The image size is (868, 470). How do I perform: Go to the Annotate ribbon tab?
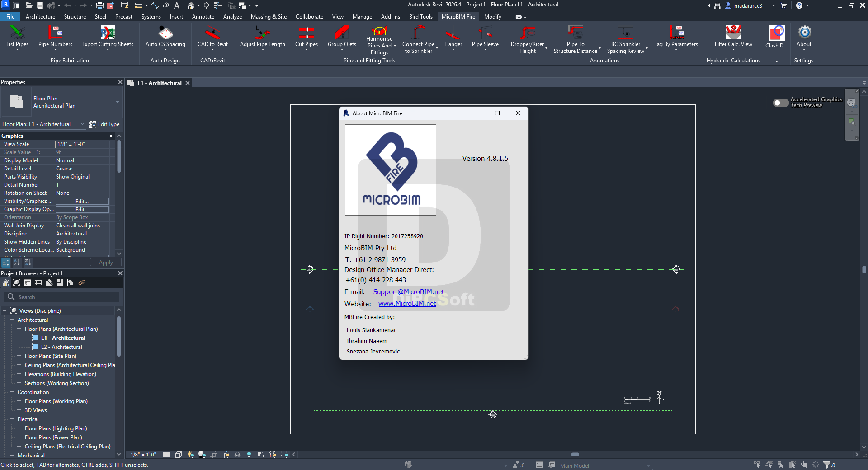click(x=203, y=17)
